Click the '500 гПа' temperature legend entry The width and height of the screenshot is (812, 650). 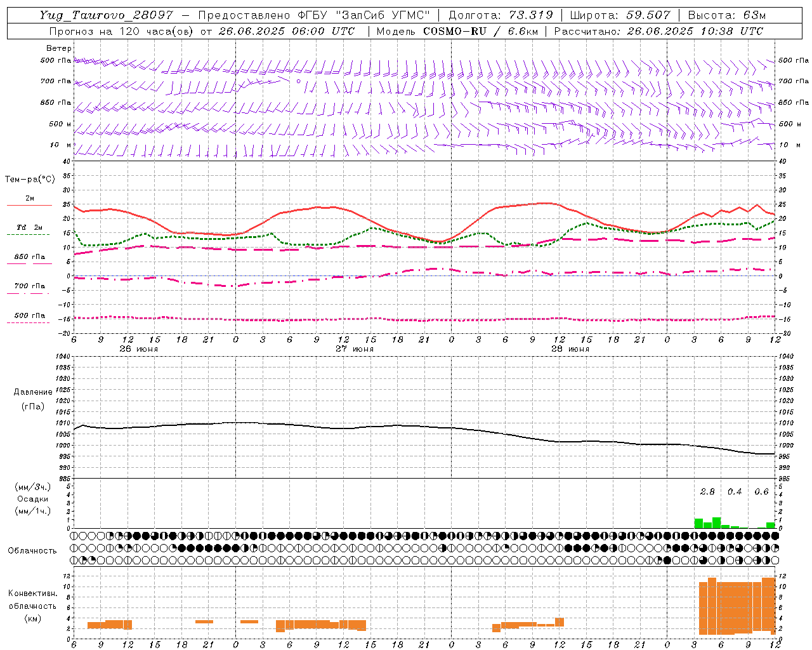click(30, 315)
